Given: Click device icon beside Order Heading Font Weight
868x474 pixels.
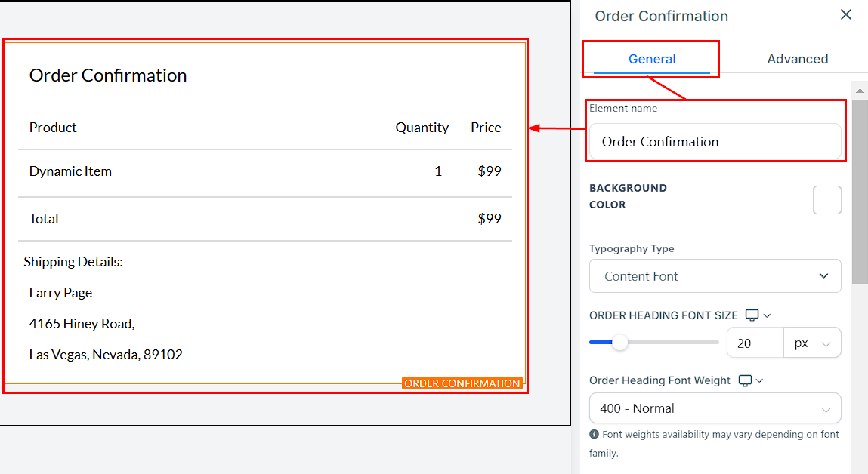Looking at the screenshot, I should pyautogui.click(x=745, y=380).
